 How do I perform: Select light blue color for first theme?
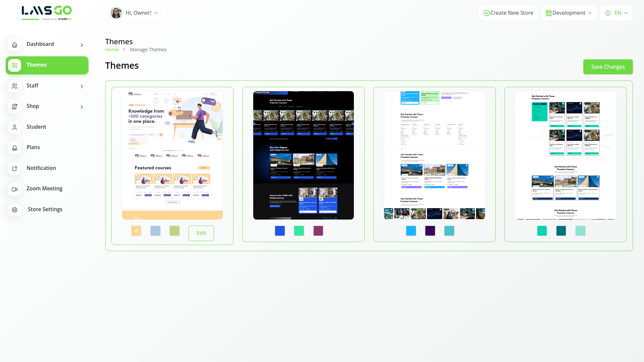(155, 231)
